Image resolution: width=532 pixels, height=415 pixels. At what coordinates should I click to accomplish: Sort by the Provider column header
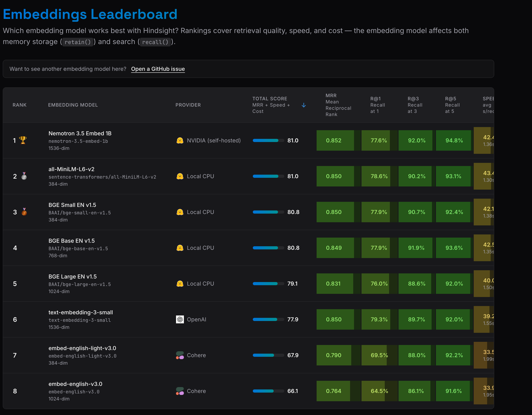pos(188,105)
